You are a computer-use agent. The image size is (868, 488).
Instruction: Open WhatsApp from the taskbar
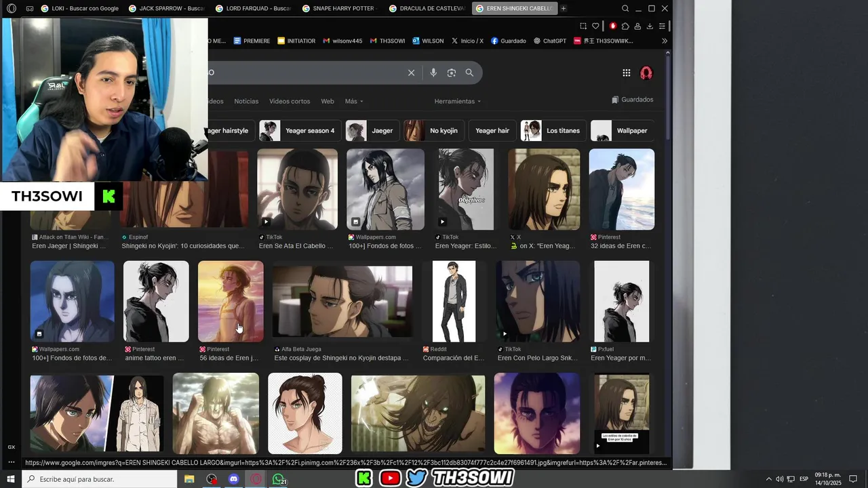[x=279, y=479]
